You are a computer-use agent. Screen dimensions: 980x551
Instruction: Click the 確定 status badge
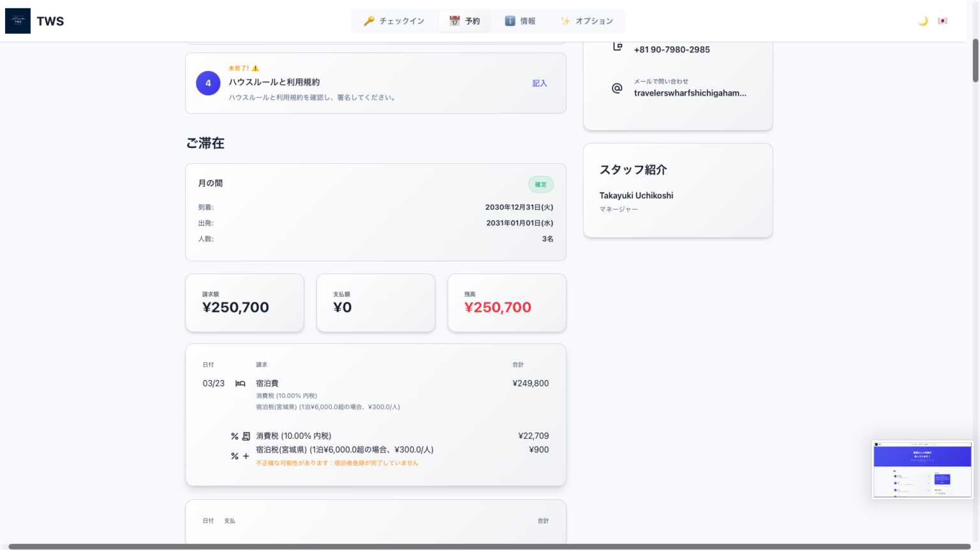[540, 184]
